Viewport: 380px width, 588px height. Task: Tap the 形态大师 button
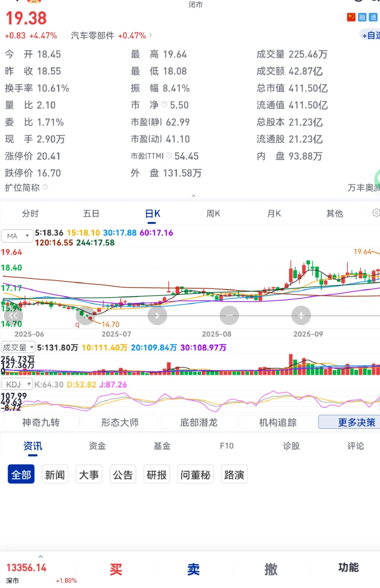[120, 422]
